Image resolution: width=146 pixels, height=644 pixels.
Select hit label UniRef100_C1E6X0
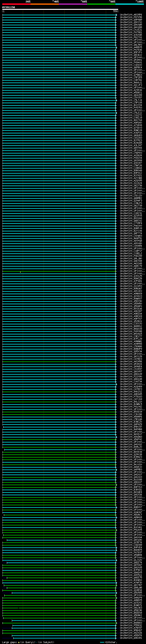click(131, 65)
